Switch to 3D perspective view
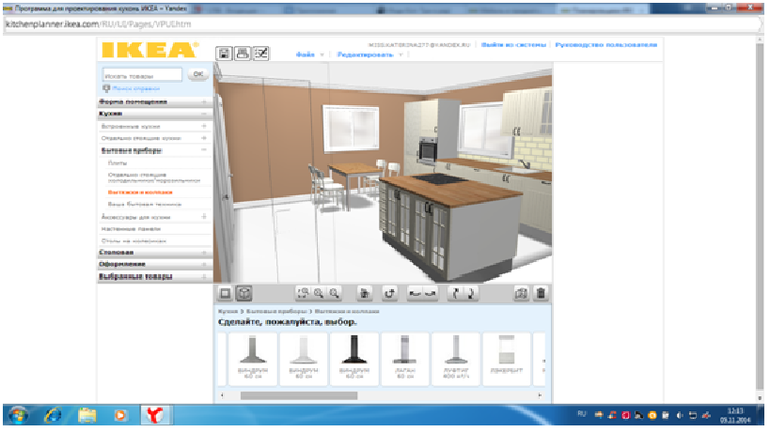This screenshot has height=432, width=770. click(x=243, y=293)
